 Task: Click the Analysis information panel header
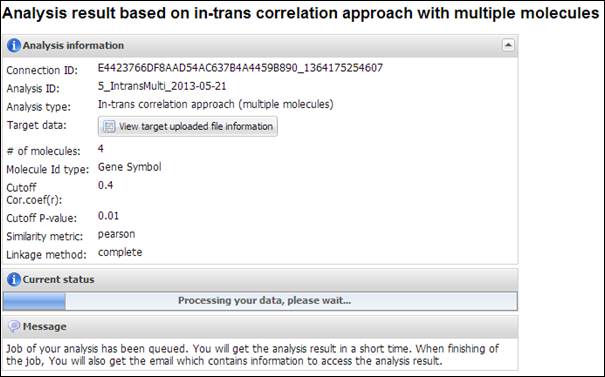pyautogui.click(x=260, y=46)
